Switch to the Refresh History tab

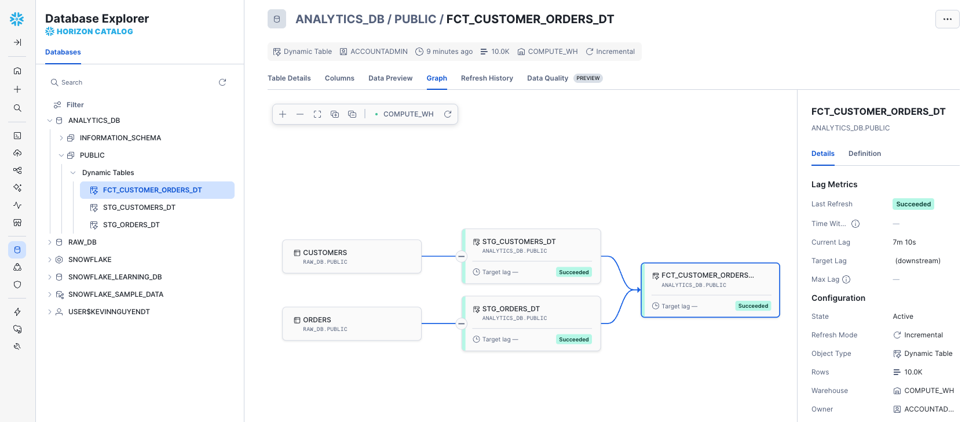coord(487,78)
